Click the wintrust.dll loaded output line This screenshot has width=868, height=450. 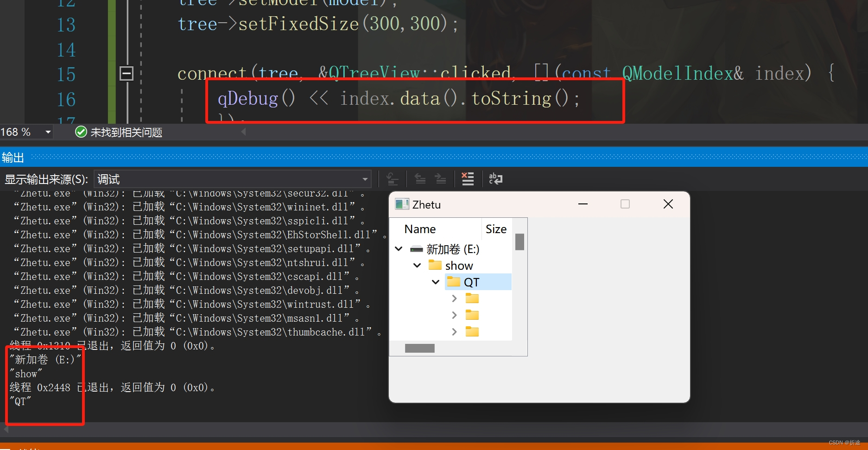point(191,304)
